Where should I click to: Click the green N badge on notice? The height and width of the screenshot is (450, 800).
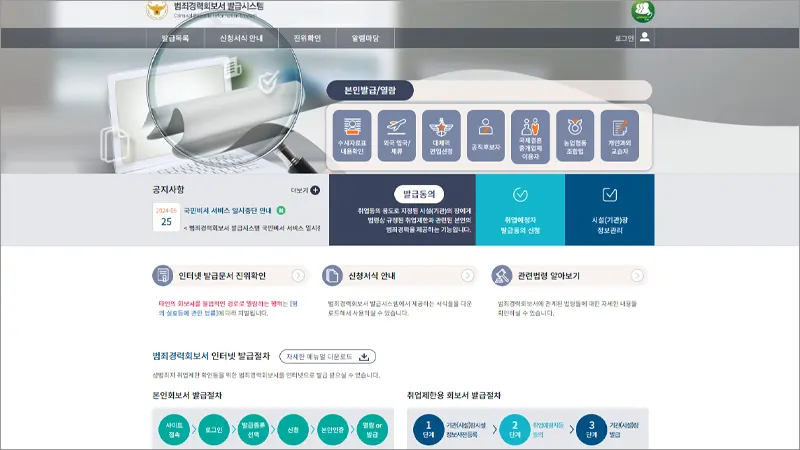(281, 210)
